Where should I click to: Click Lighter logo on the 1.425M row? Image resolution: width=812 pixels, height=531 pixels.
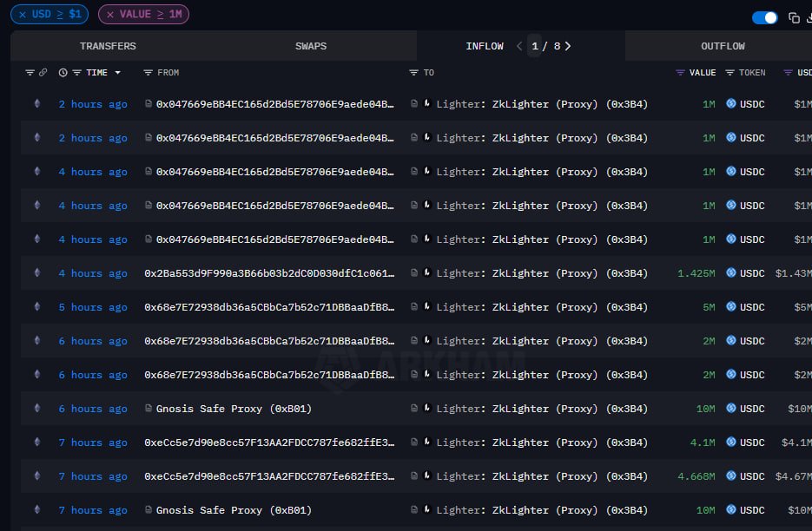427,272
